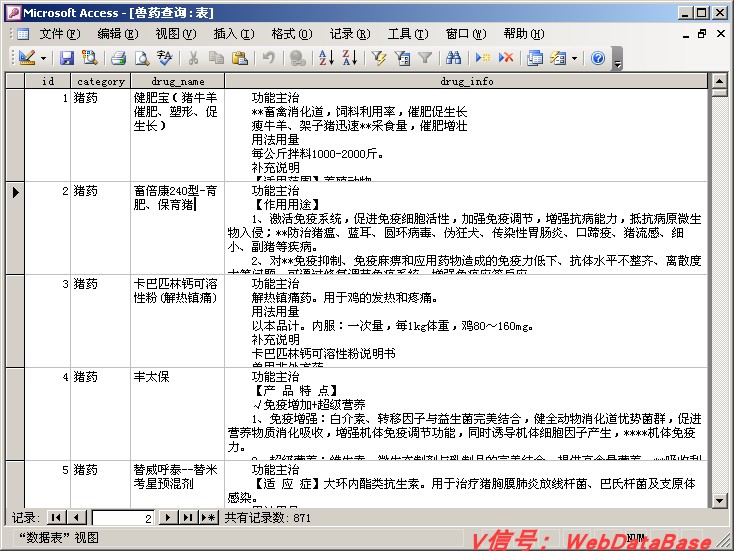Click the Save diskette icon
Viewport: 734px width, 551px height.
pos(67,58)
